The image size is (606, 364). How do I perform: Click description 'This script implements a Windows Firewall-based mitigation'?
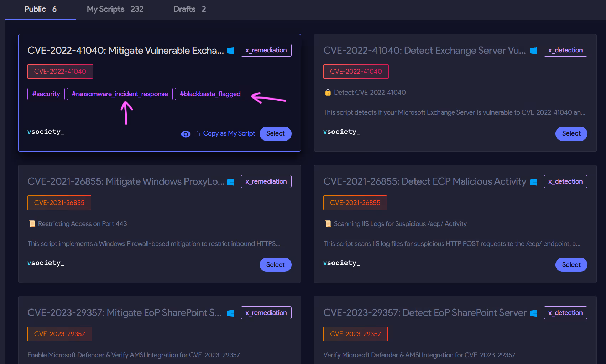(154, 244)
